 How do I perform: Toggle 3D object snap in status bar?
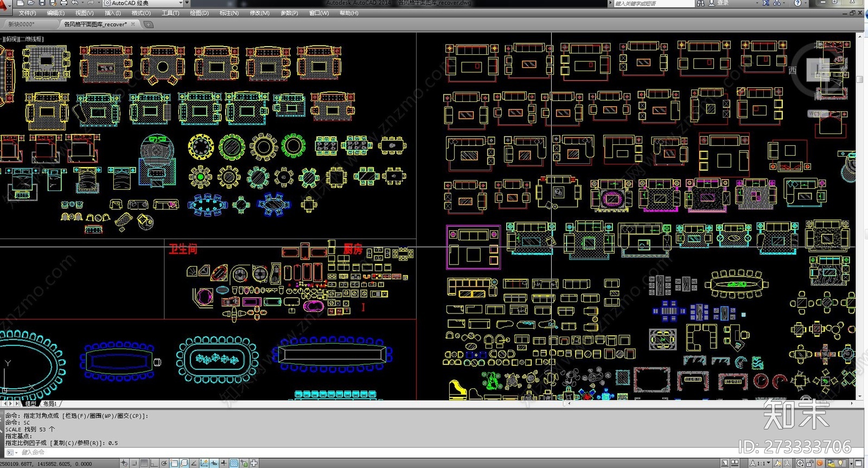pos(184,463)
